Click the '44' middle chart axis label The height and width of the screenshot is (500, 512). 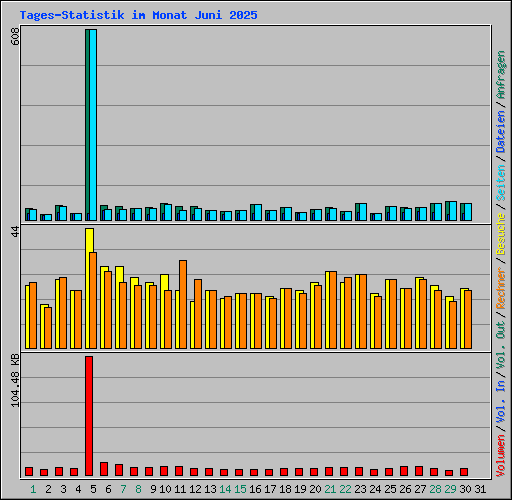point(15,232)
